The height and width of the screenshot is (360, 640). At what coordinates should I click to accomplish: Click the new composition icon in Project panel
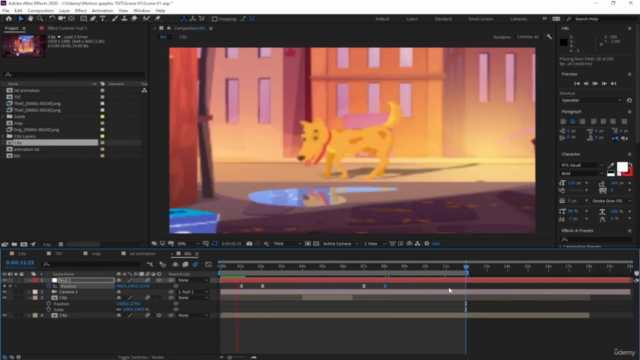coord(24,244)
